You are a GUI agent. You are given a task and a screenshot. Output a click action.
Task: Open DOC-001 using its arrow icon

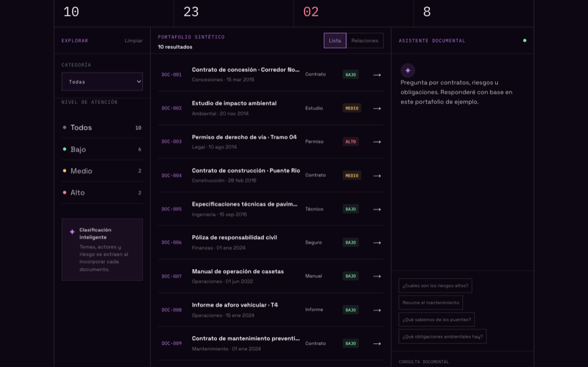(377, 74)
